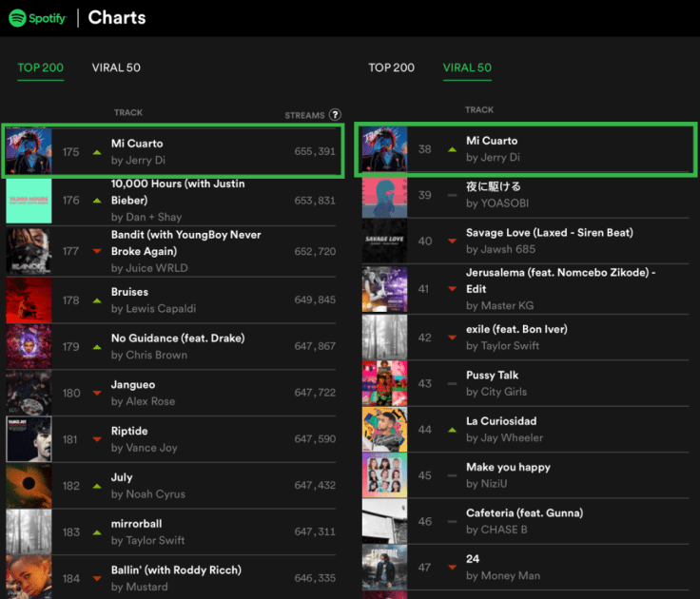Click the green up arrow beside July
700x599 pixels.
pyautogui.click(x=97, y=486)
